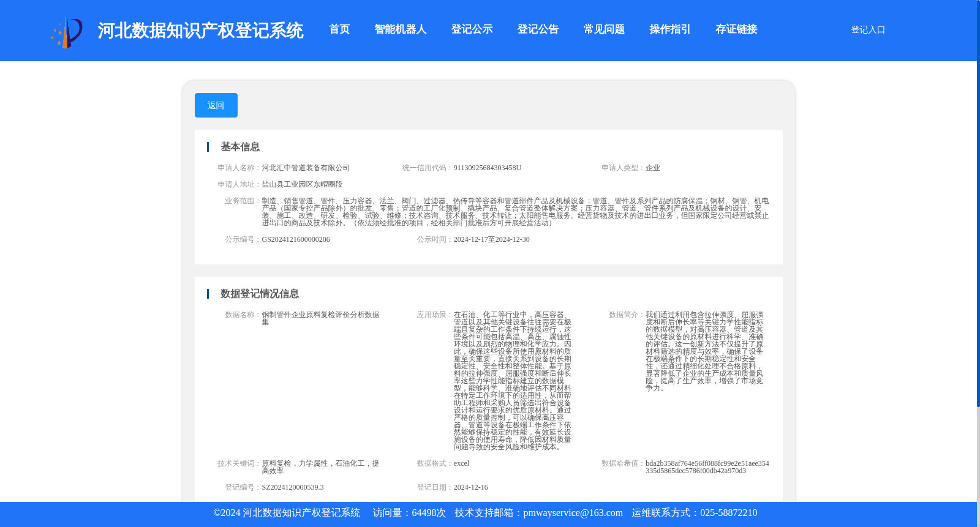Image resolution: width=980 pixels, height=527 pixels.
Task: Click the address 盐山县工业园区东帽圈段
Action: [302, 184]
